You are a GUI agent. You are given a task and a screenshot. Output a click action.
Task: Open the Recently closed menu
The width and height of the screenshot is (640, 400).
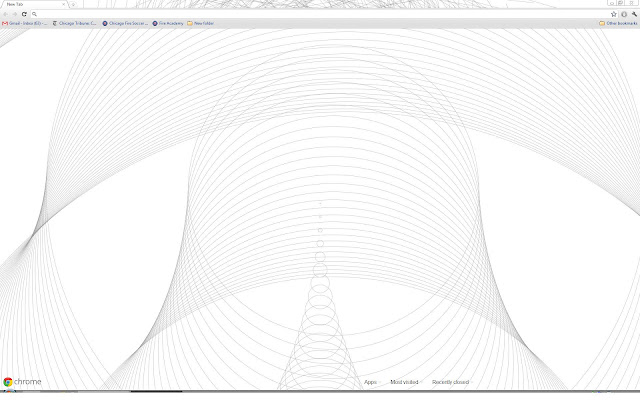click(450, 382)
